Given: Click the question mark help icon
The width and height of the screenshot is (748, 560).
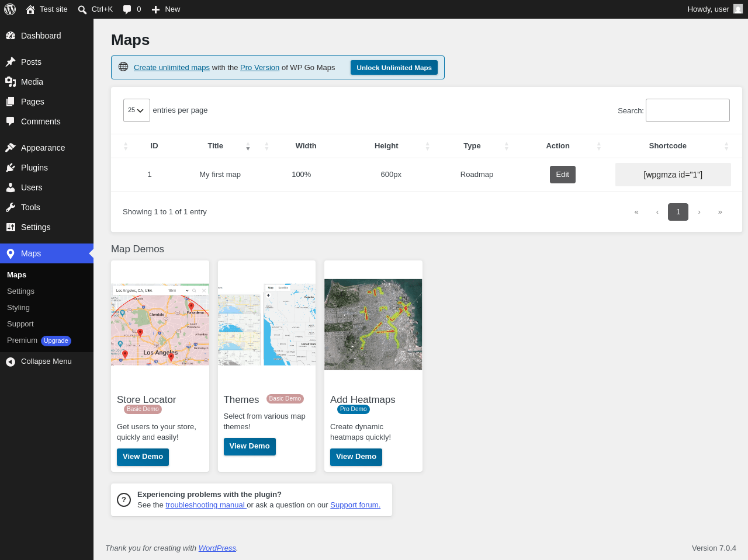Looking at the screenshot, I should coord(124,500).
